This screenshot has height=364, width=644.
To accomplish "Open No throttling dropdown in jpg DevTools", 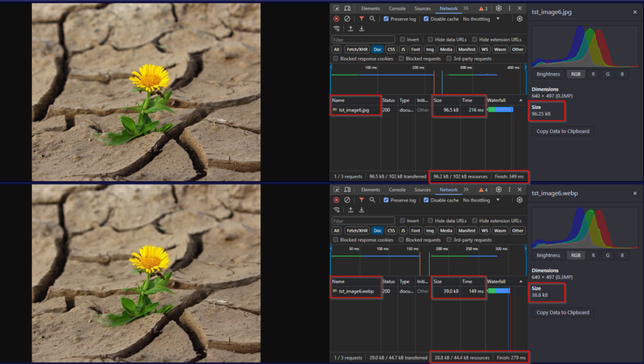I will [481, 19].
